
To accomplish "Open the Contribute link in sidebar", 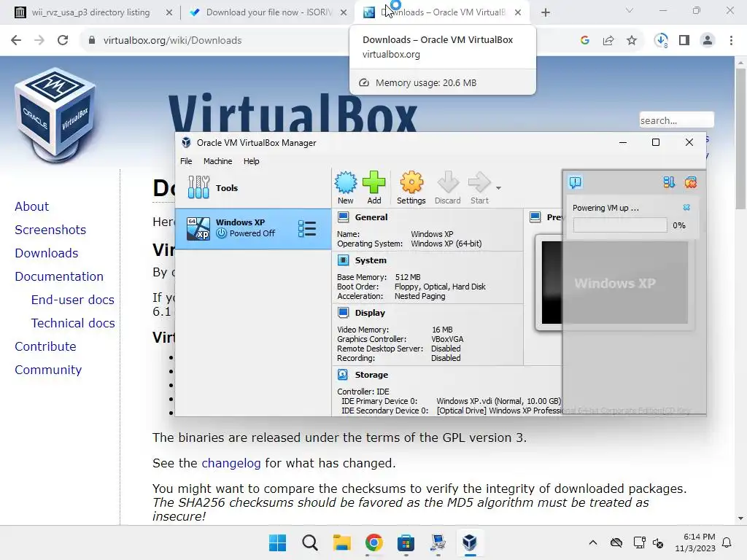I will [45, 346].
